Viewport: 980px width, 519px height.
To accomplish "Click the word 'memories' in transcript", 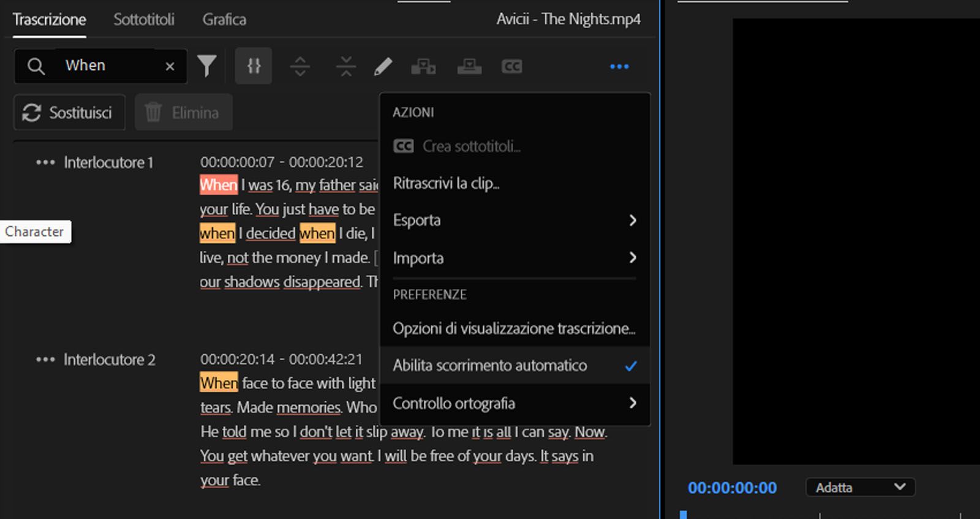I will click(309, 407).
